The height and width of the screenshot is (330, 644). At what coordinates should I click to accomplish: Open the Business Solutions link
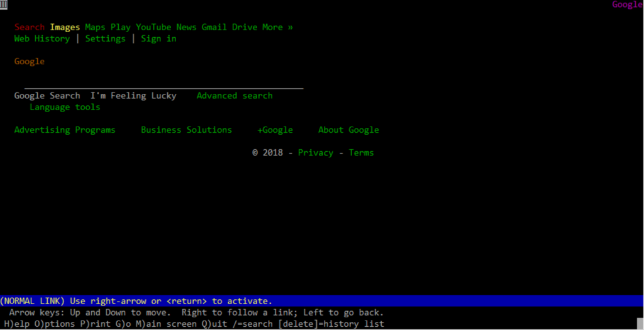click(x=186, y=130)
